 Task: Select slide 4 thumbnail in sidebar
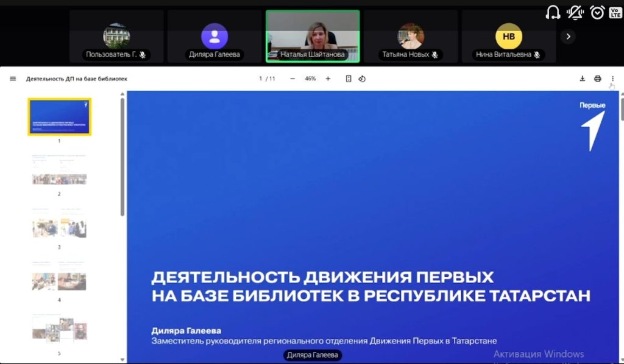coord(59,277)
